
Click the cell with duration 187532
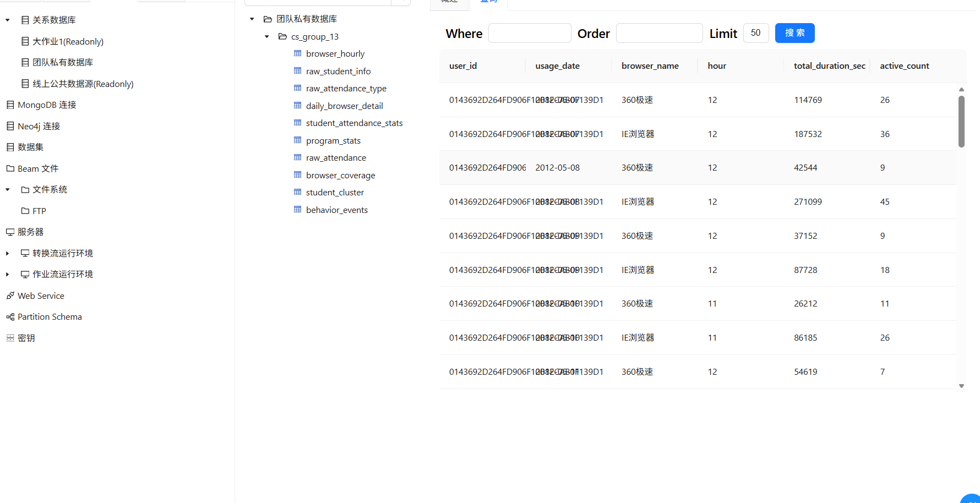coord(827,134)
